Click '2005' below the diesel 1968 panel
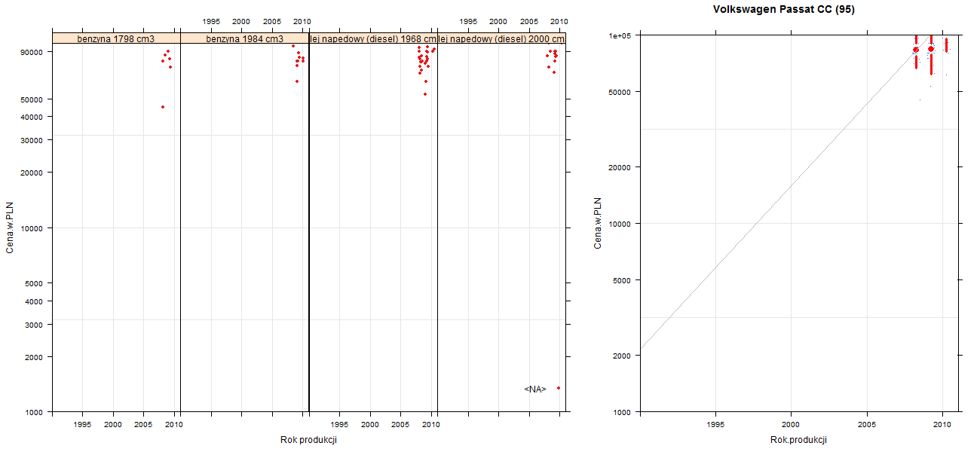This screenshot has width=980, height=452. [x=400, y=425]
